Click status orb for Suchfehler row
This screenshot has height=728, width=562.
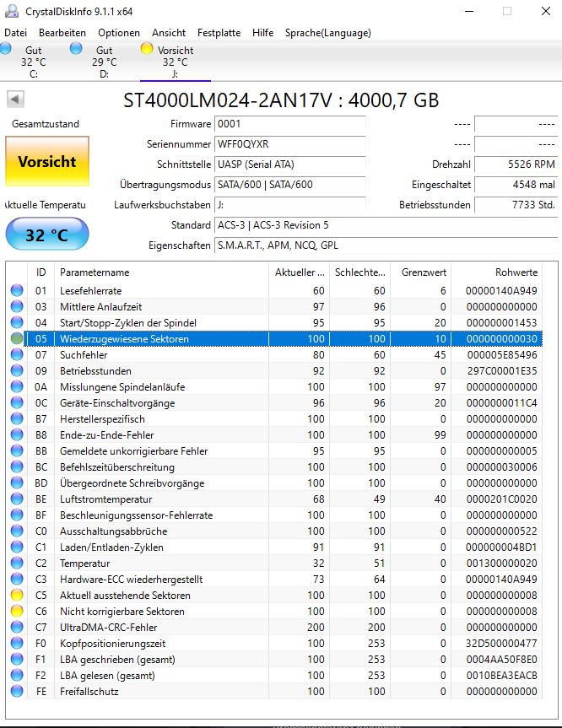click(17, 354)
